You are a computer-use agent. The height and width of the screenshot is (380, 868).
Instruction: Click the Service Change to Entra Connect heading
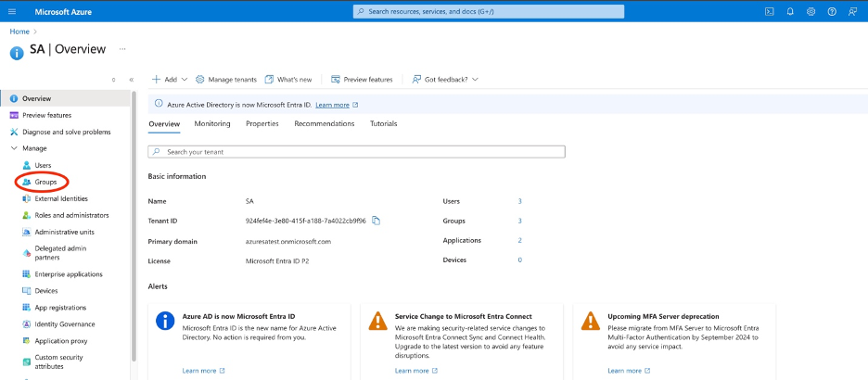[464, 316]
